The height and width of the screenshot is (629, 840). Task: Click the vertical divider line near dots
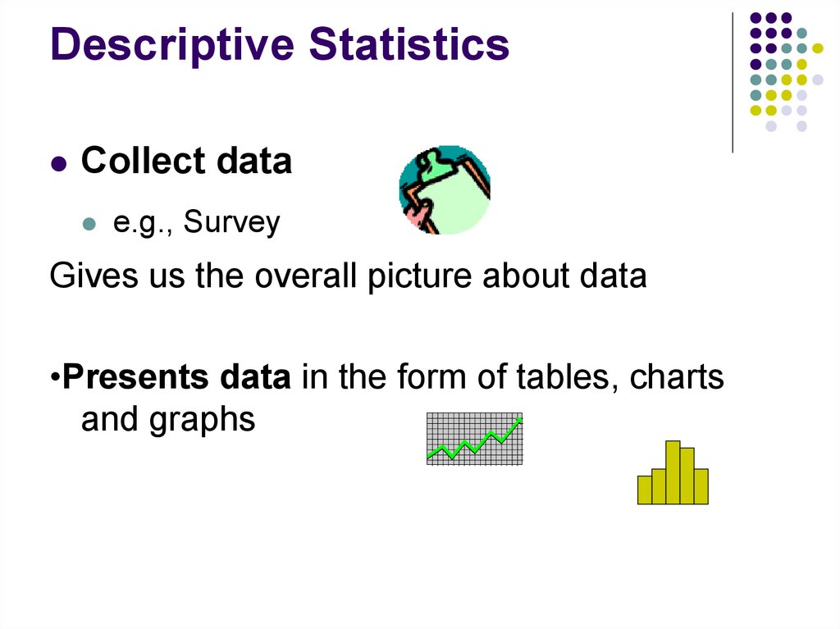tap(733, 83)
